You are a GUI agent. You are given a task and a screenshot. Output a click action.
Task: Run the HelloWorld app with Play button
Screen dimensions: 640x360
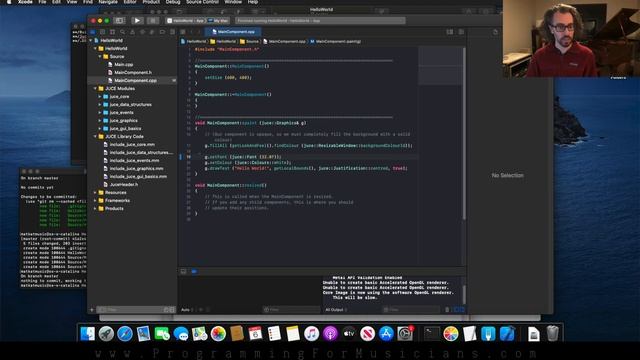point(137,20)
